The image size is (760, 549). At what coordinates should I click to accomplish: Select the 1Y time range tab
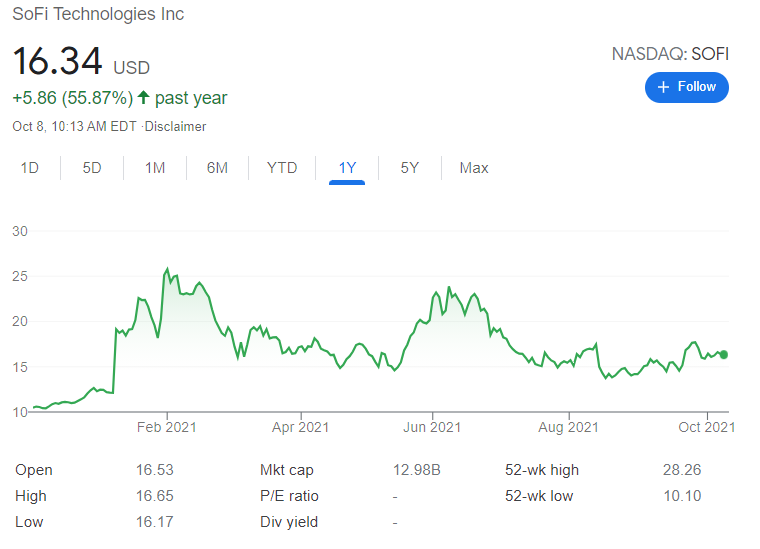click(347, 168)
